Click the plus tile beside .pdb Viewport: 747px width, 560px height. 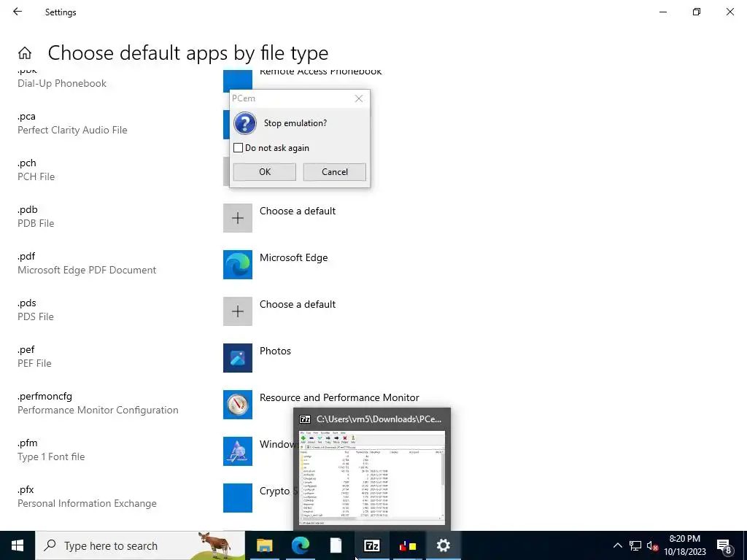tap(238, 218)
